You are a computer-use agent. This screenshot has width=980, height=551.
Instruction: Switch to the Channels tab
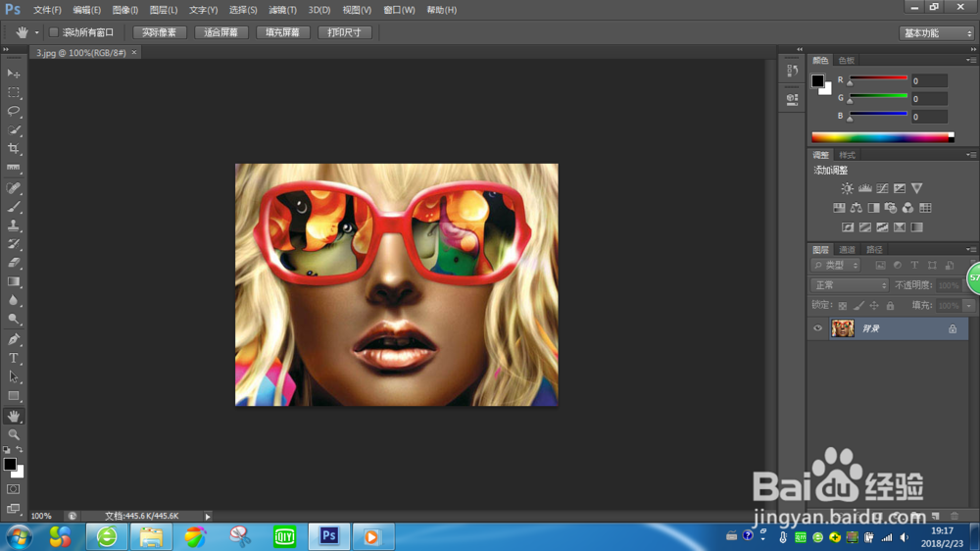tap(847, 250)
